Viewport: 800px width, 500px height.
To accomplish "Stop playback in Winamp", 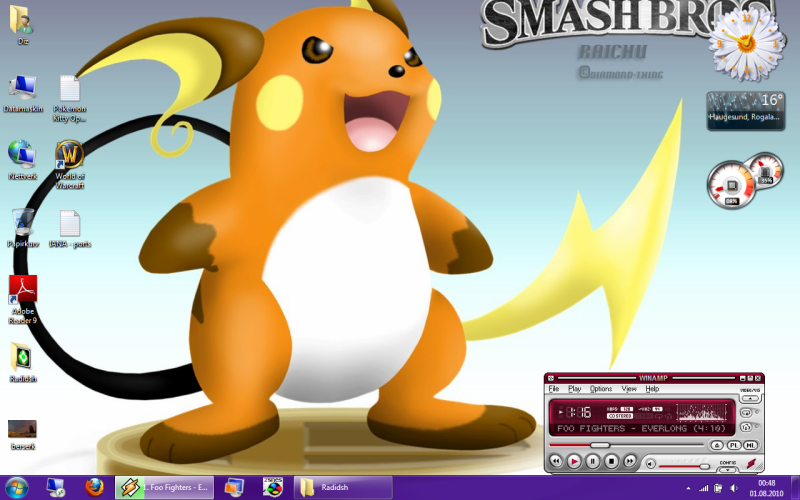I will pos(611,461).
